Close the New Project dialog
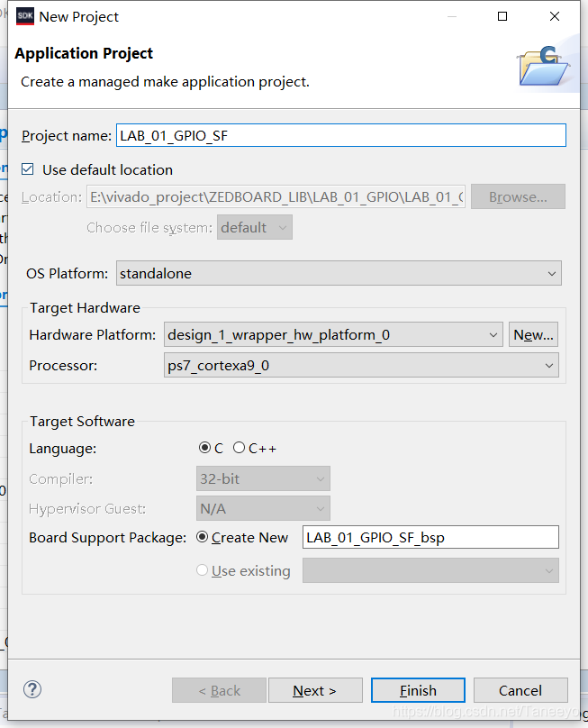 coord(555,16)
